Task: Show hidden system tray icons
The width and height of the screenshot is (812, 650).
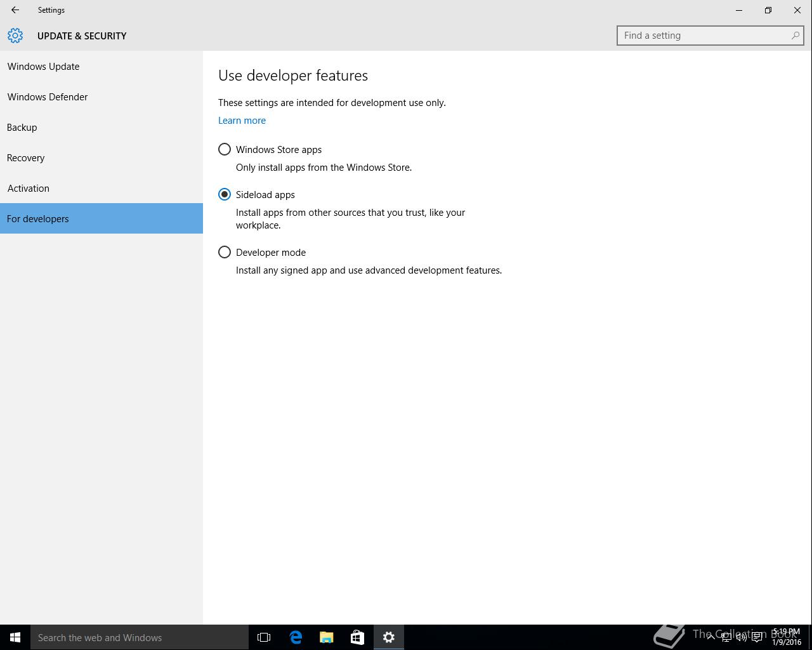Action: 710,637
